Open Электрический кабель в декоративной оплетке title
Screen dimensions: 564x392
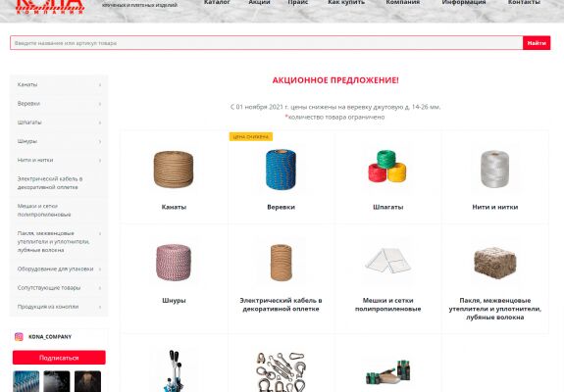[281, 305]
